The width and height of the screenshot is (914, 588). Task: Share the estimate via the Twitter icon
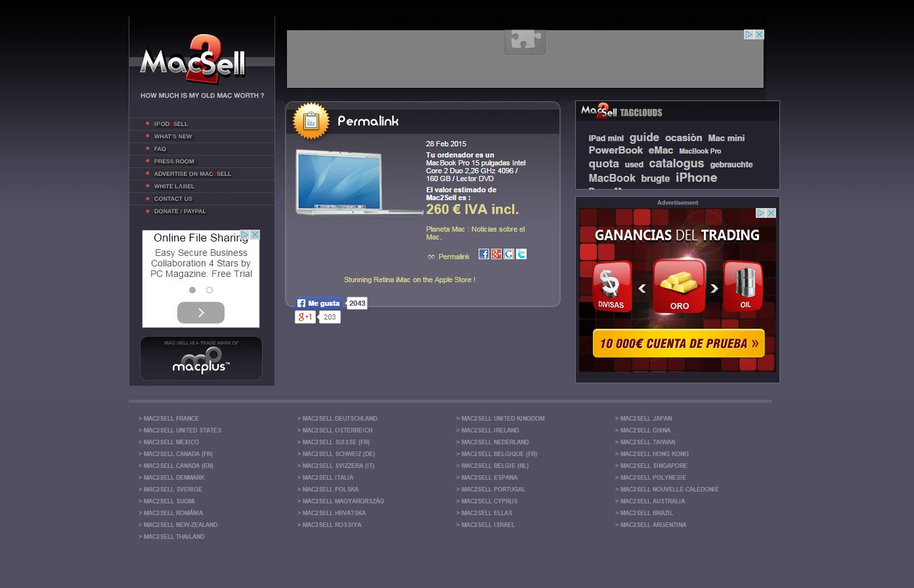[x=521, y=254]
